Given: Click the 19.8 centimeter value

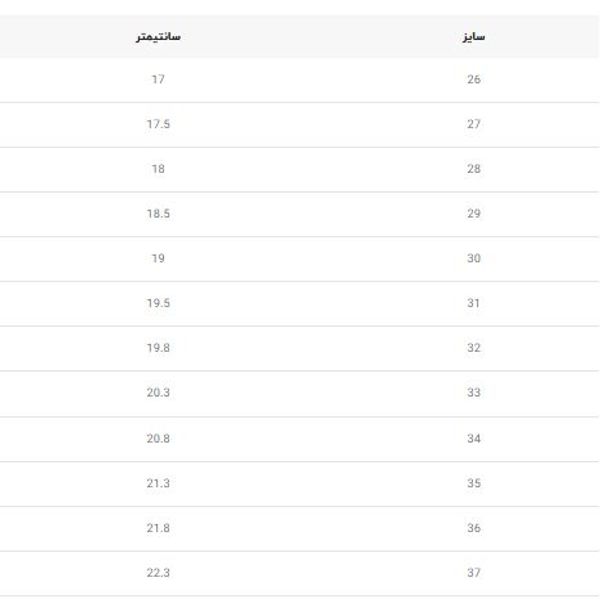Looking at the screenshot, I should (158, 348).
